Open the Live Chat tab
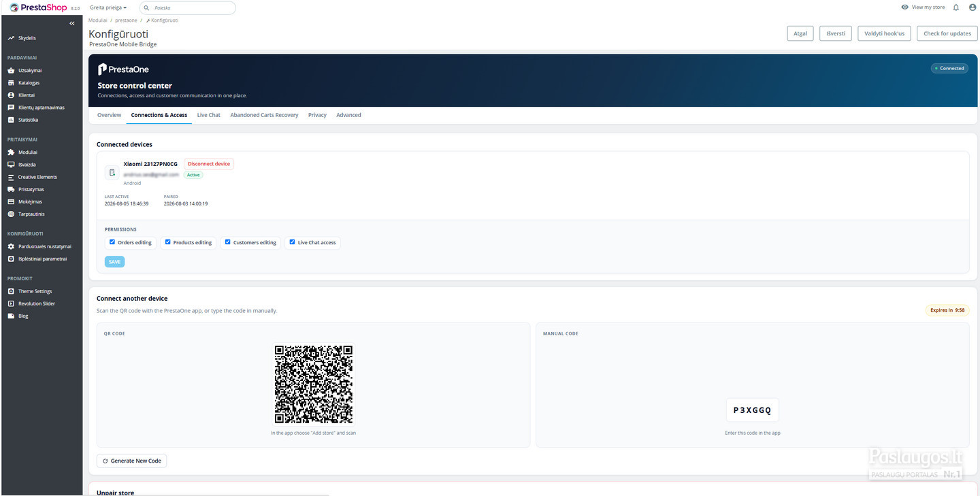 209,115
